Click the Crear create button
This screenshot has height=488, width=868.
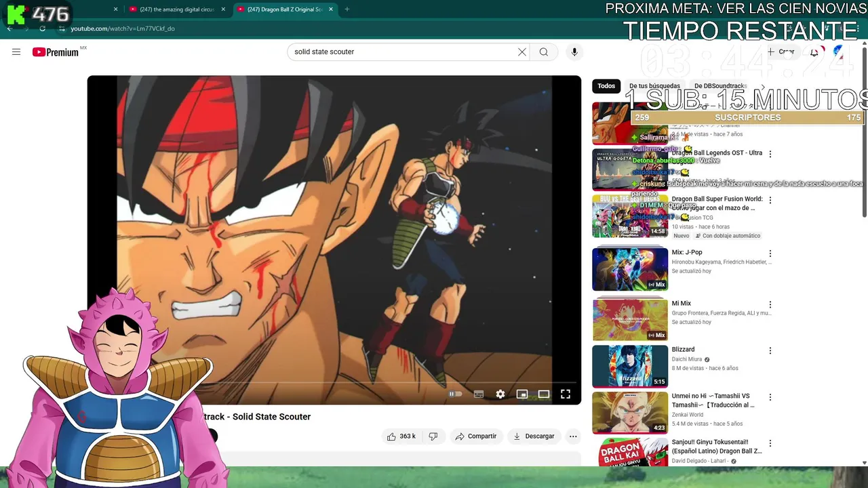tap(781, 52)
